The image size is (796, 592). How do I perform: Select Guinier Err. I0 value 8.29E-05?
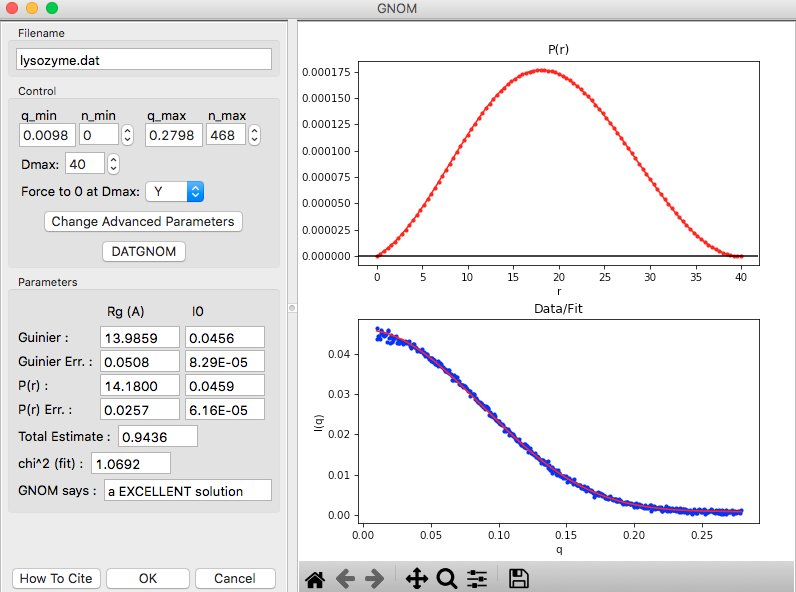pyautogui.click(x=225, y=362)
